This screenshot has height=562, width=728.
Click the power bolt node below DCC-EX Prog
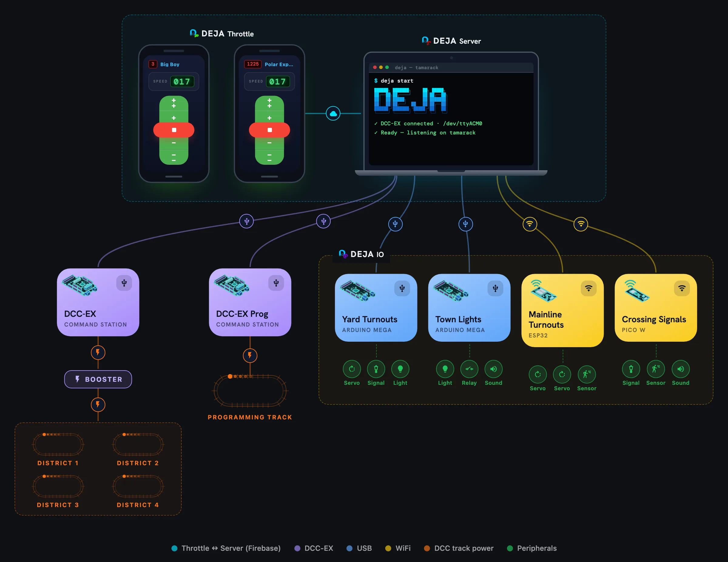(x=250, y=356)
